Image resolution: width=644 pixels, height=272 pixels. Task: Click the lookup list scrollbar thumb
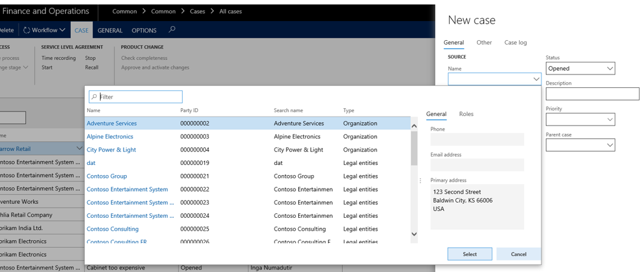point(414,148)
